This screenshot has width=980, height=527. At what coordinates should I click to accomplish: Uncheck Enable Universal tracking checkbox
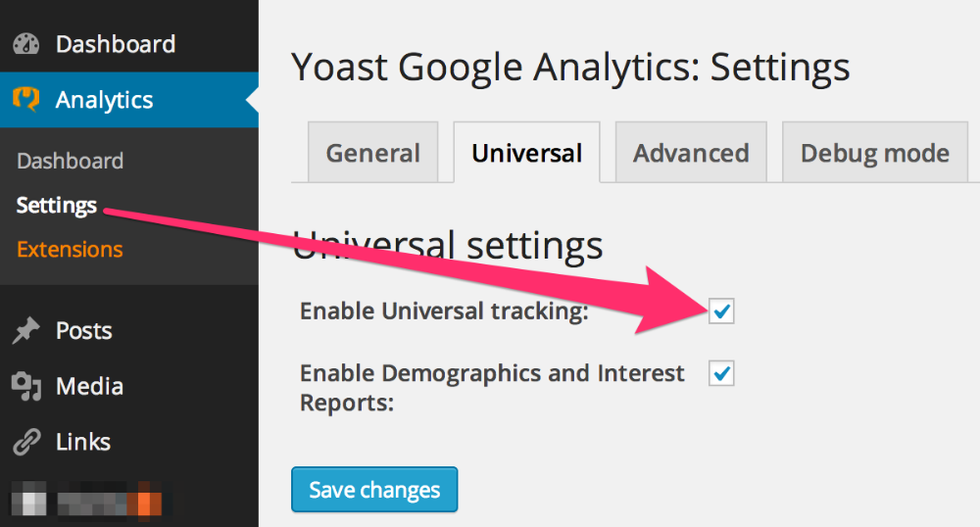(x=721, y=311)
